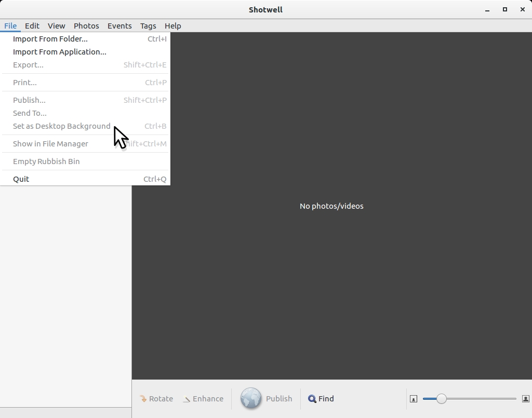The height and width of the screenshot is (418, 532).
Task: Click the empty No photos/videos area
Action: [x=331, y=260]
